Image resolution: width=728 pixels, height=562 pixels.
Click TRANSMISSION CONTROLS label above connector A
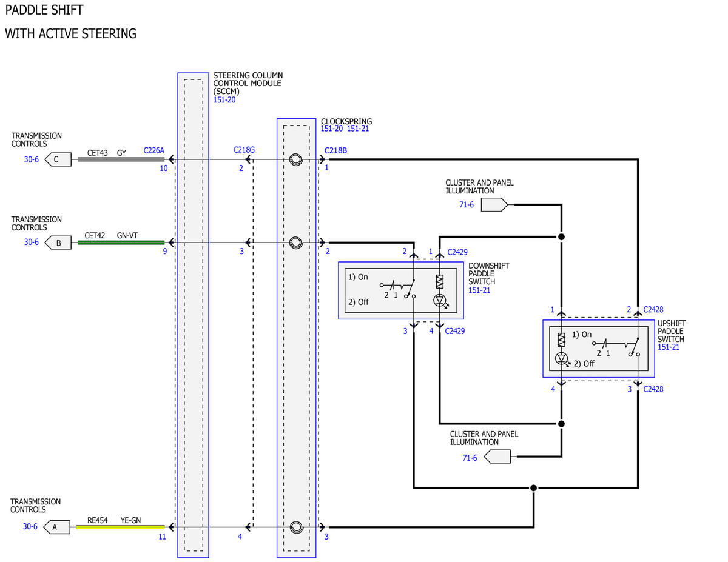36,506
